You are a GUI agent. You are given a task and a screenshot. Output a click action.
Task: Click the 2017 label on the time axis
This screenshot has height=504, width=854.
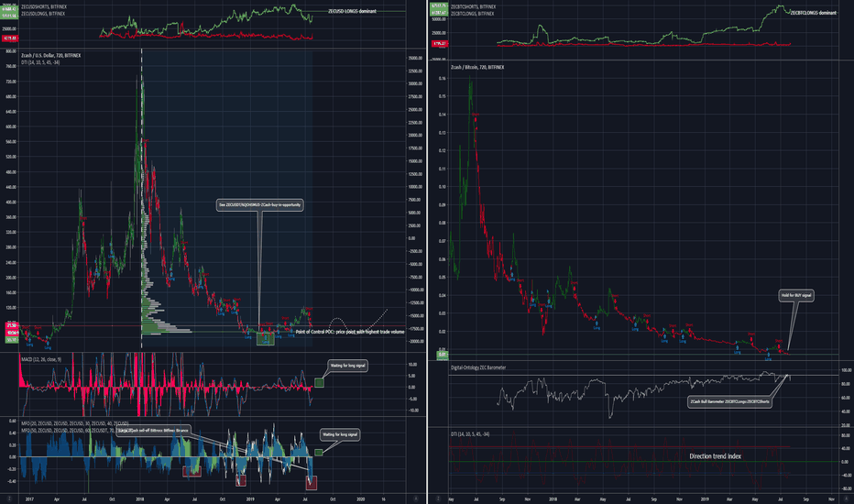tap(29, 499)
